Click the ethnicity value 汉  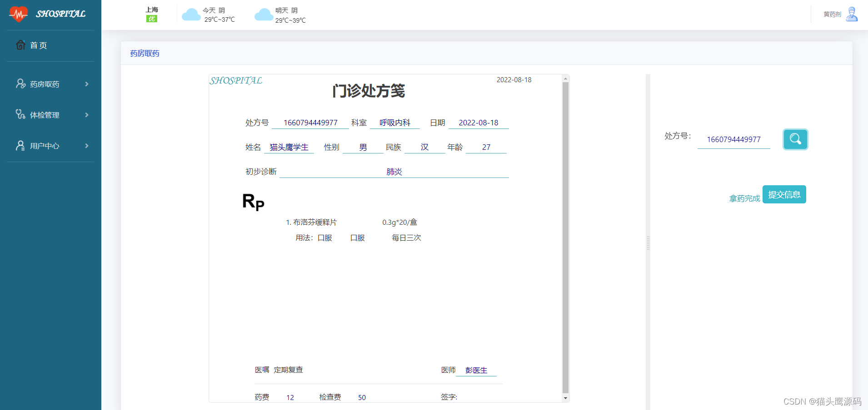[x=424, y=147]
